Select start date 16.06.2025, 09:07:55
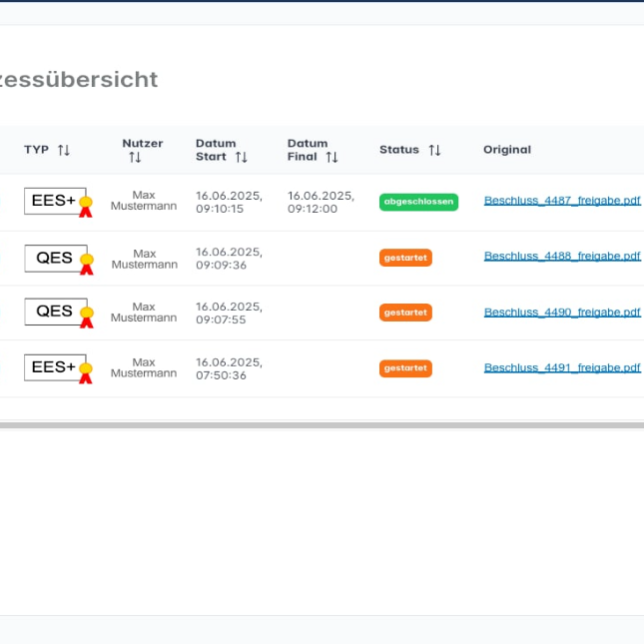Viewport: 644px width, 644px height. pos(229,313)
